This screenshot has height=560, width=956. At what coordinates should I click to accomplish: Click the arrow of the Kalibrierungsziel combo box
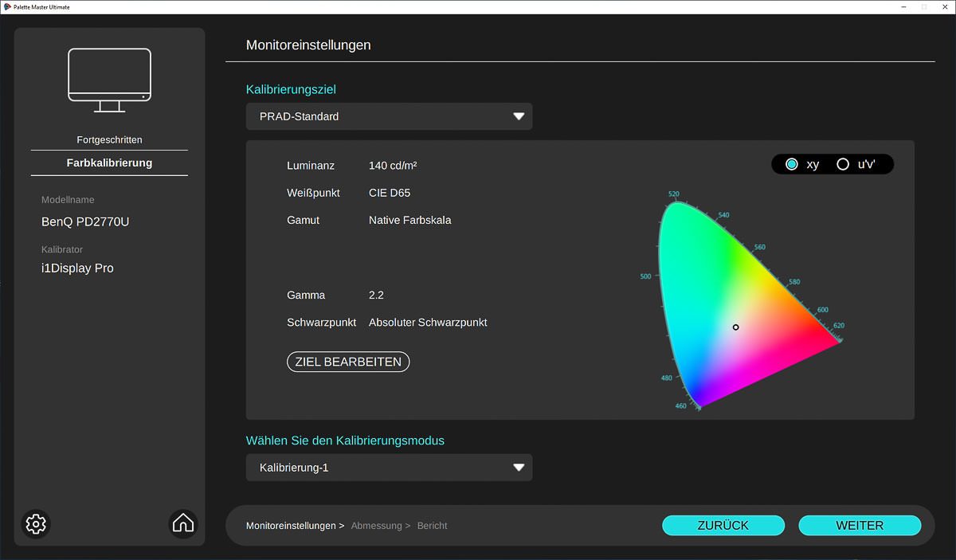coord(519,116)
